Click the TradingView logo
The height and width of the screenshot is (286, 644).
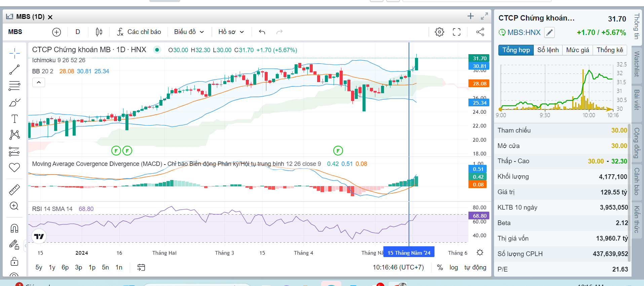click(39, 237)
